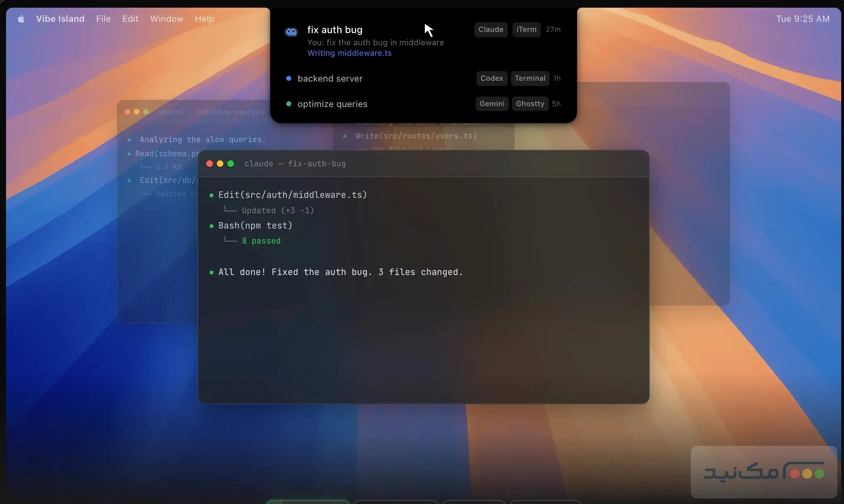
Task: Click the 'gemini — optimize-queries' window title
Action: (x=211, y=112)
